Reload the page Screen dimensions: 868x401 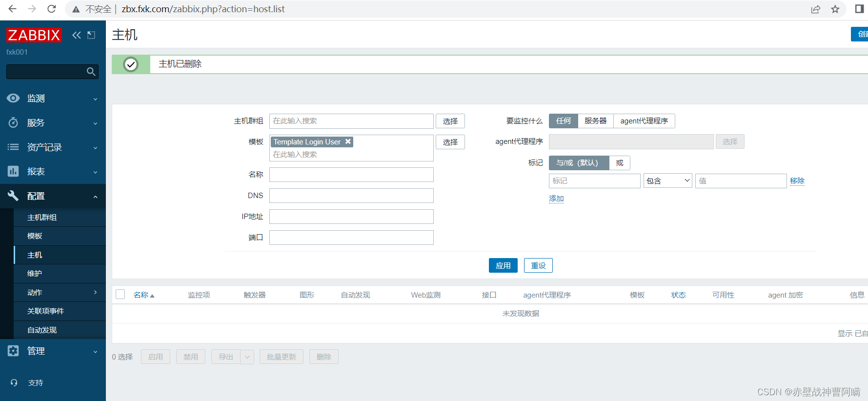52,9
